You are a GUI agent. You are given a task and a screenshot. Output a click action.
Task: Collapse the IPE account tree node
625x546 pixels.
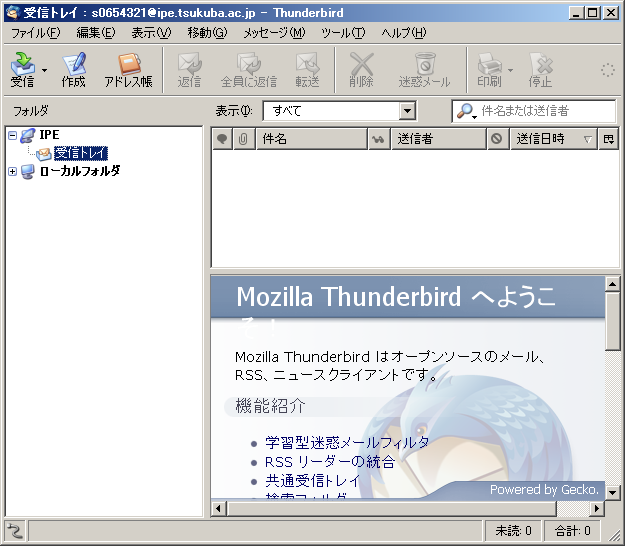[x=12, y=136]
